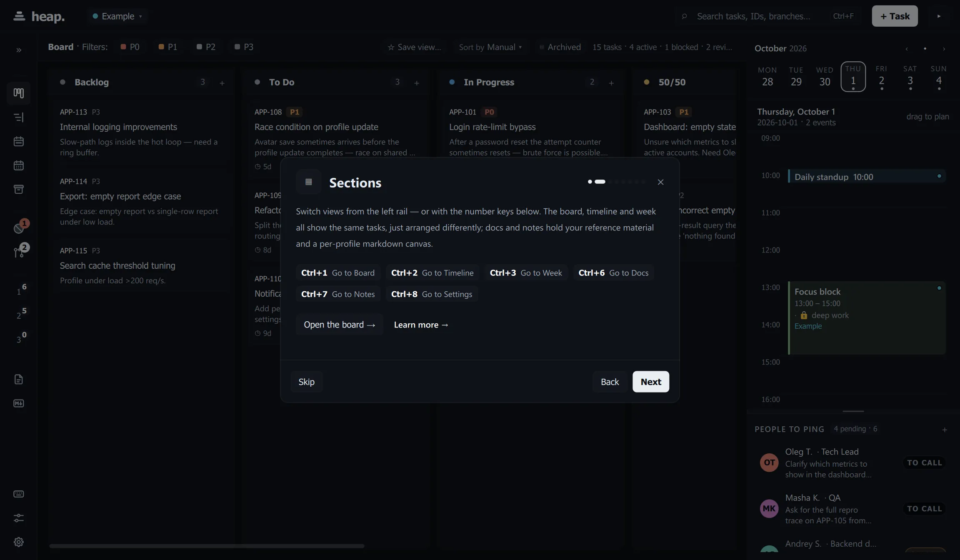
Task: Select Friday 2 in the week strip
Action: pyautogui.click(x=881, y=77)
